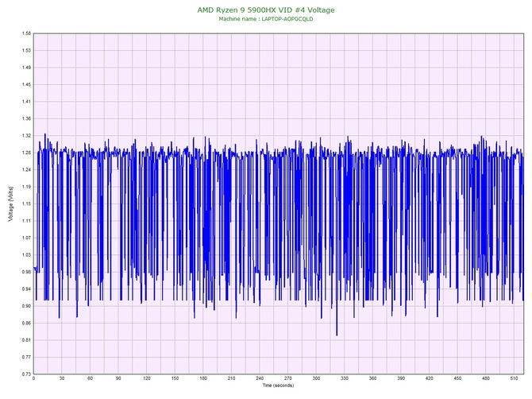532x399 pixels.
Task: Click the 450 seconds time axis tick
Action: (457, 379)
